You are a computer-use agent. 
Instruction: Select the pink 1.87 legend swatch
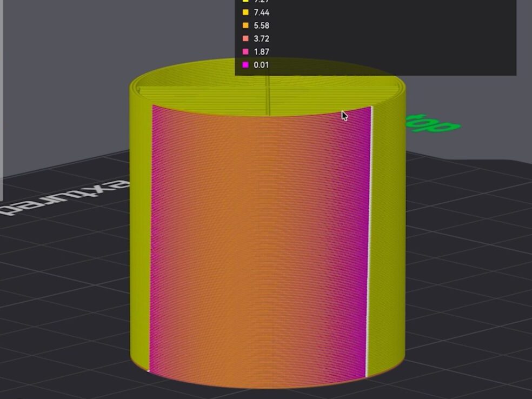coord(245,52)
